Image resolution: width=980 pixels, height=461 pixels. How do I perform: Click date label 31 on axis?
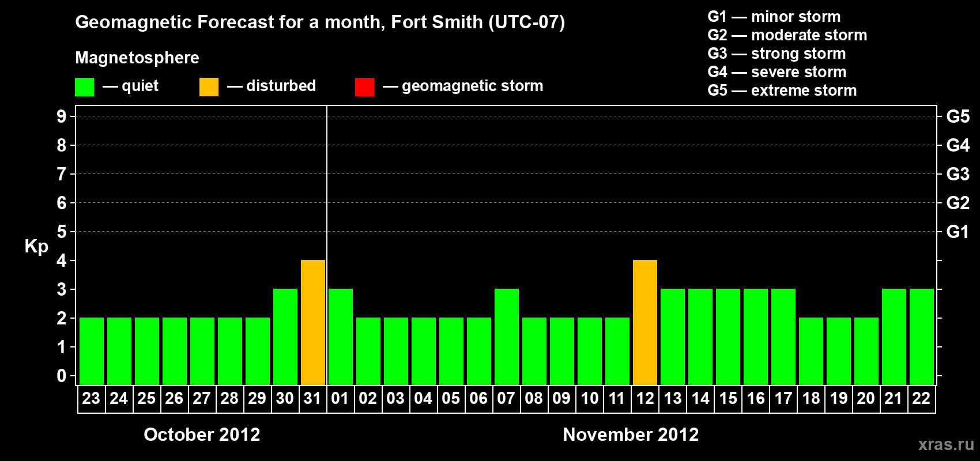click(312, 399)
